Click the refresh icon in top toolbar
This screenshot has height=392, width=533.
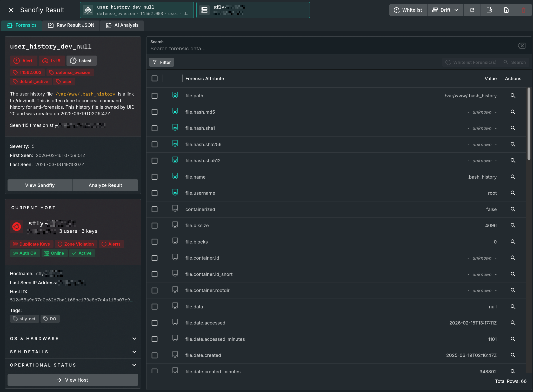[472, 10]
